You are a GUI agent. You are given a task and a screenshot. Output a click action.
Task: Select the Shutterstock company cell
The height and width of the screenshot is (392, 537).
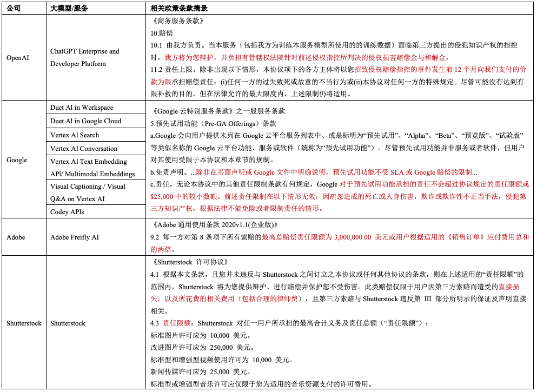[24, 323]
